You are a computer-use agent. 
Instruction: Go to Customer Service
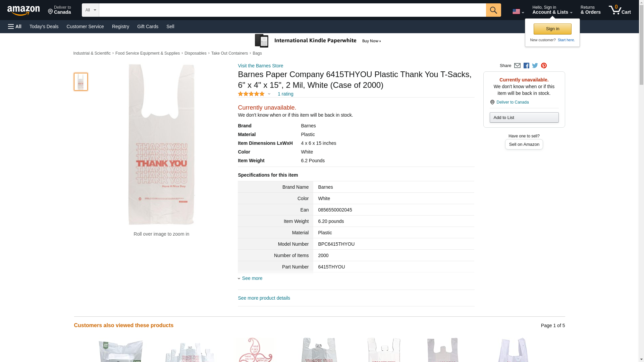pyautogui.click(x=85, y=26)
